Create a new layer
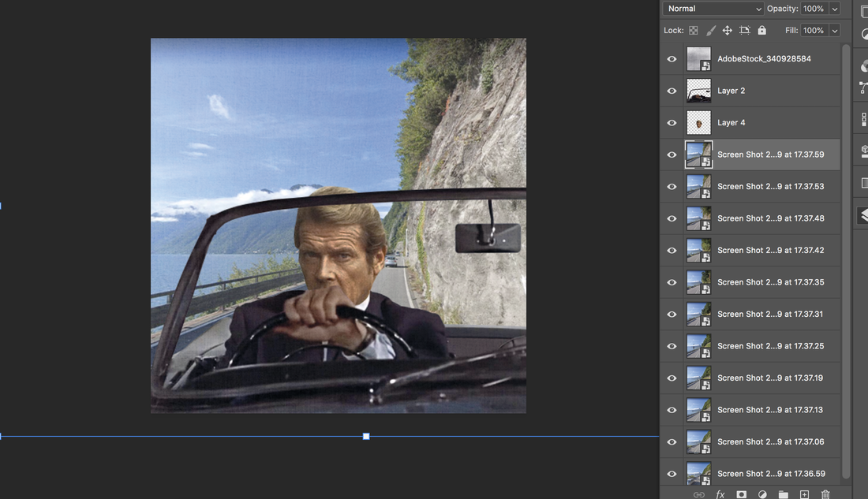 tap(804, 494)
